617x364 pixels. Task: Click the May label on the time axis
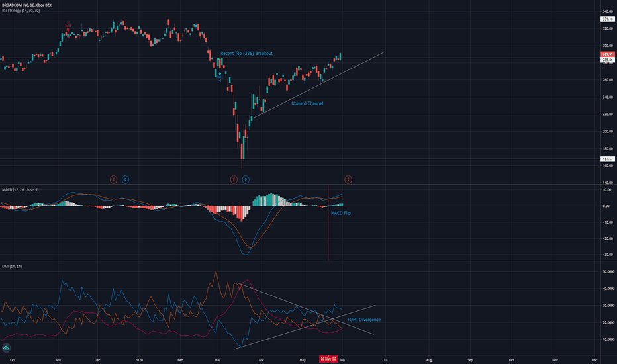click(x=303, y=359)
